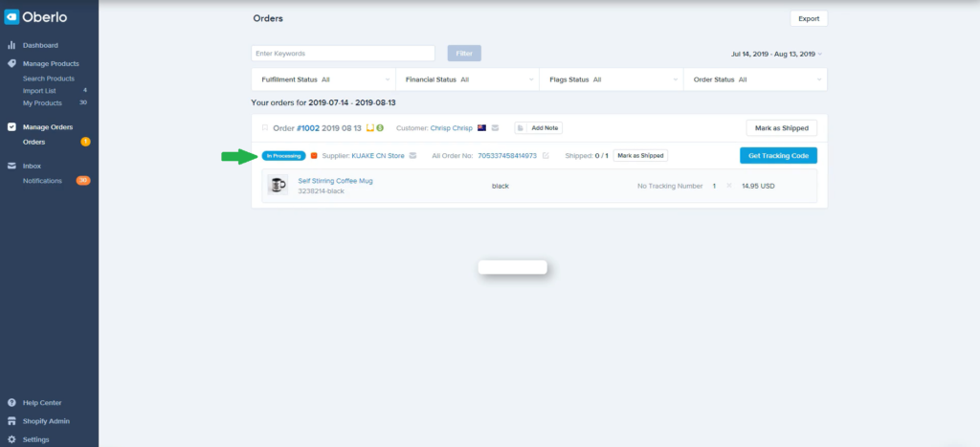Open Import List page
The width and height of the screenshot is (980, 447).
tap(39, 91)
